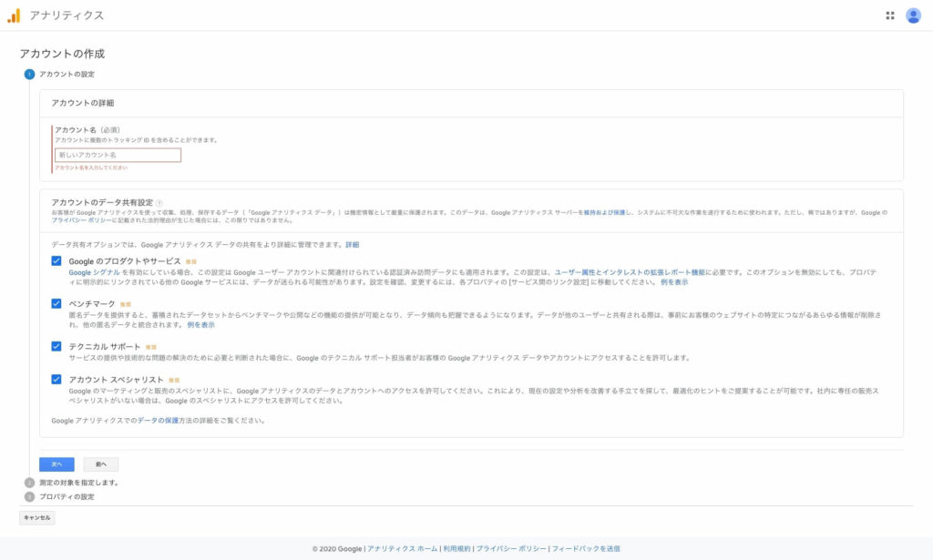This screenshot has height=560, width=933.
Task: Open the Google apps grid icon
Action: (x=889, y=15)
